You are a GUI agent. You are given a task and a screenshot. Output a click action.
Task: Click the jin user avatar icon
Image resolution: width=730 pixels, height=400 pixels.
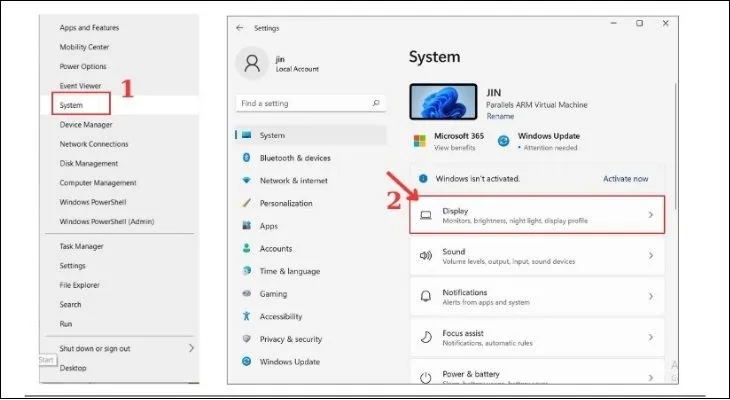click(x=252, y=63)
